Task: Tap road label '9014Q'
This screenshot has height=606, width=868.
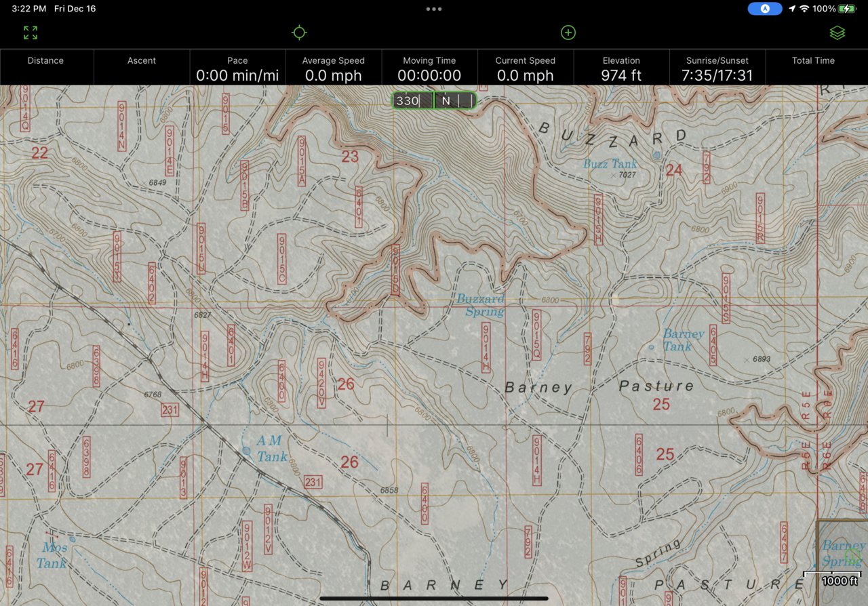Action: pyautogui.click(x=25, y=108)
